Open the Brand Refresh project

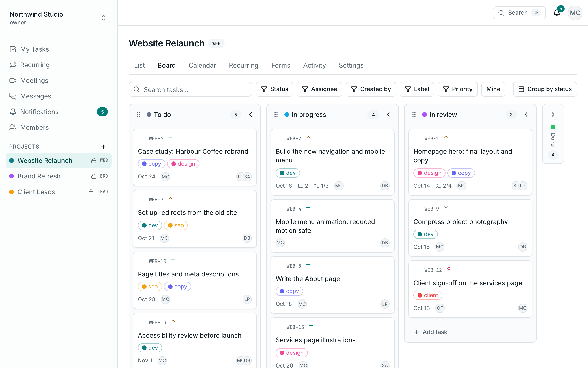point(59,176)
